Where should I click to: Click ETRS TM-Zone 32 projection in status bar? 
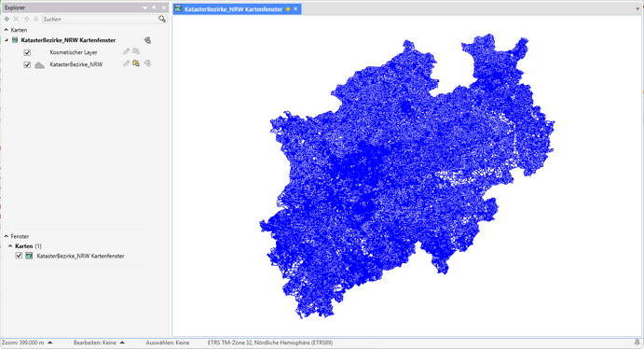(270, 342)
